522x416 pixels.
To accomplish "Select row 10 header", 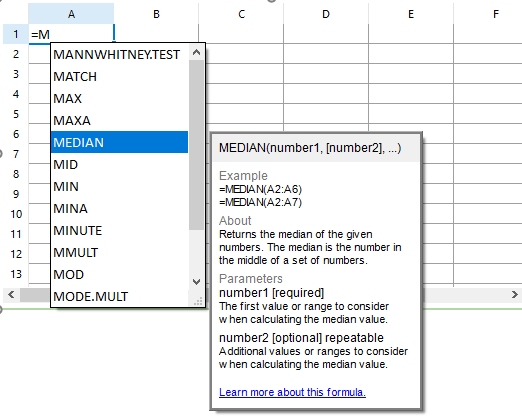I will (x=16, y=214).
